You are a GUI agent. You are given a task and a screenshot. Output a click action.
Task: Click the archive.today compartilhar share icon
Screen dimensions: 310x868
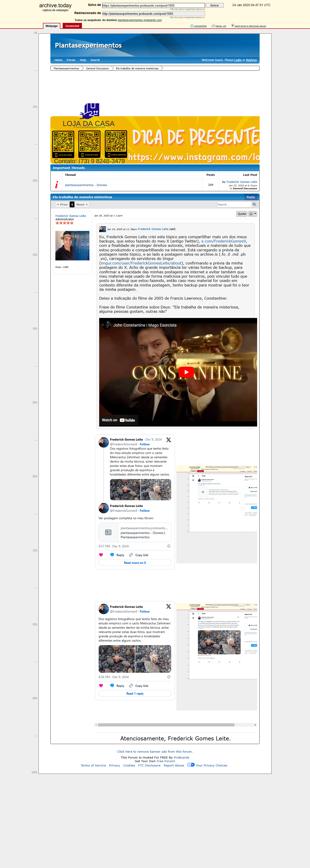(192, 26)
